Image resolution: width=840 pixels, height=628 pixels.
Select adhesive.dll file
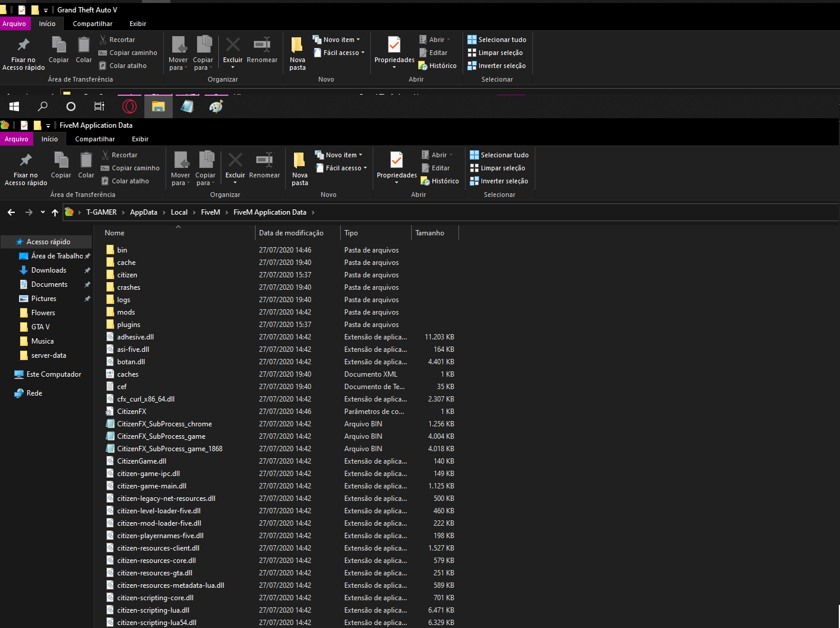tap(135, 337)
